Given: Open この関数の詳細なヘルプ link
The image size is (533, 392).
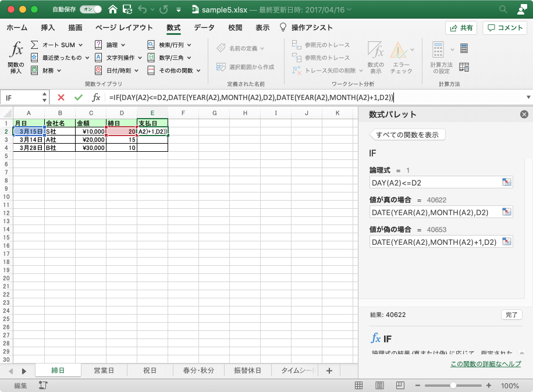Looking at the screenshot, I should [x=486, y=364].
